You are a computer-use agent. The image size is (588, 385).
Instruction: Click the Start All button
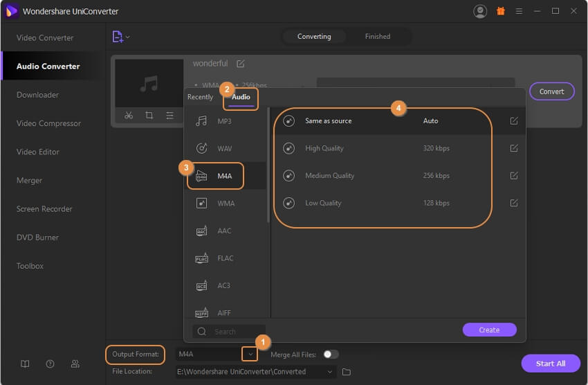tap(551, 364)
